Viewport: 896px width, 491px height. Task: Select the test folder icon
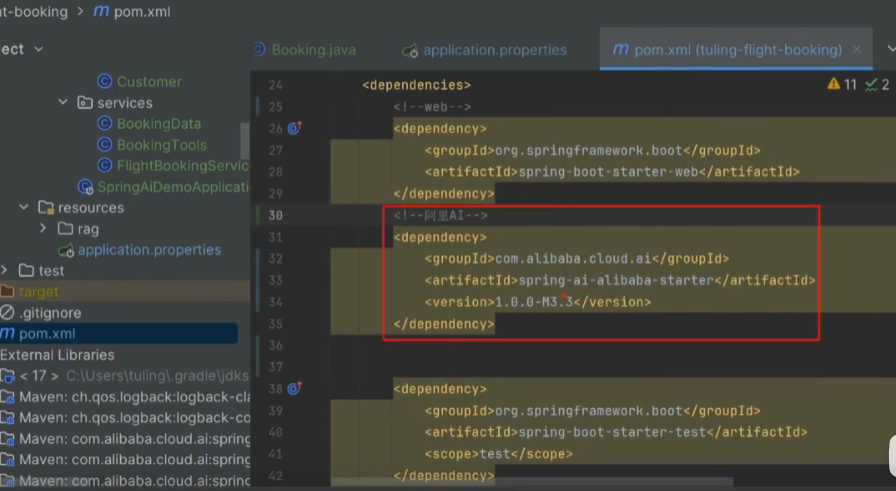[26, 270]
